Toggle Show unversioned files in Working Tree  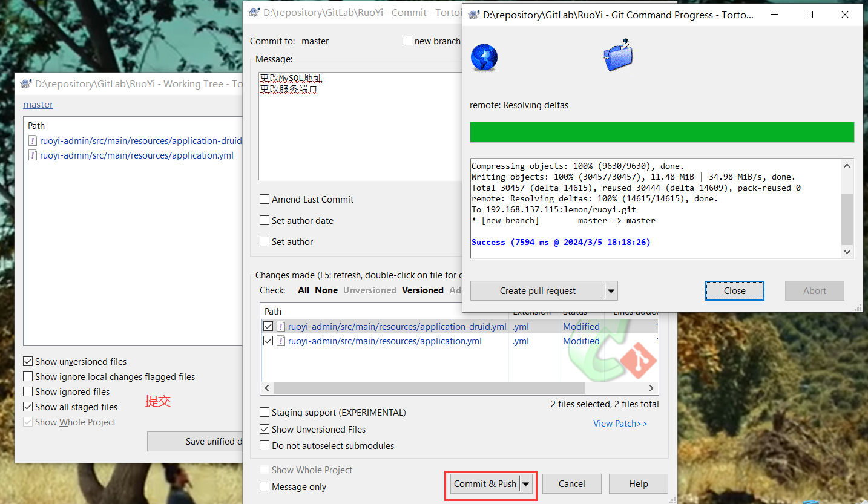[28, 362]
